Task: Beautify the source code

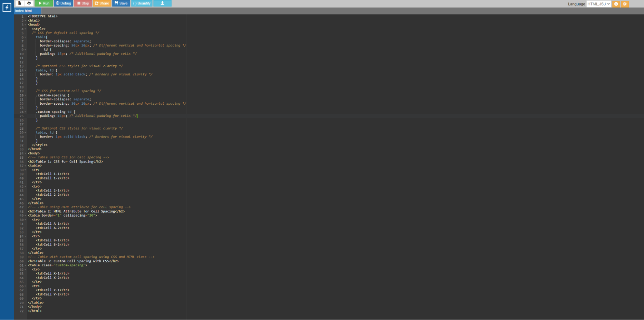Action: pos(142,3)
